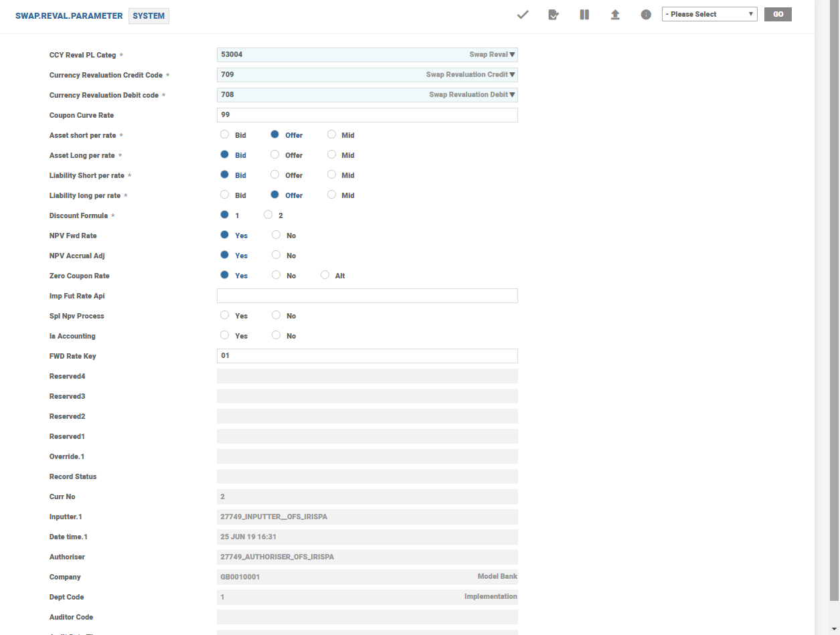
Task: Expand the Currency Revaluation Debit code dropdown
Action: pyautogui.click(x=512, y=95)
